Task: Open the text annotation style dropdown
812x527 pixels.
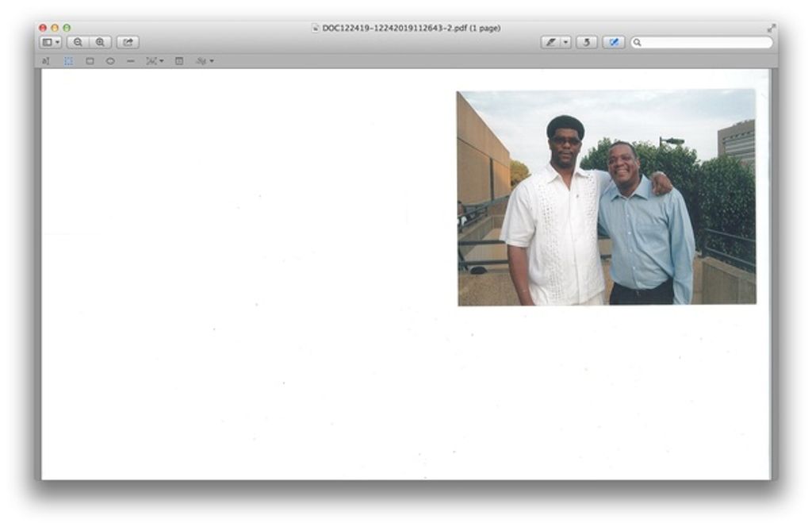Action: (155, 61)
